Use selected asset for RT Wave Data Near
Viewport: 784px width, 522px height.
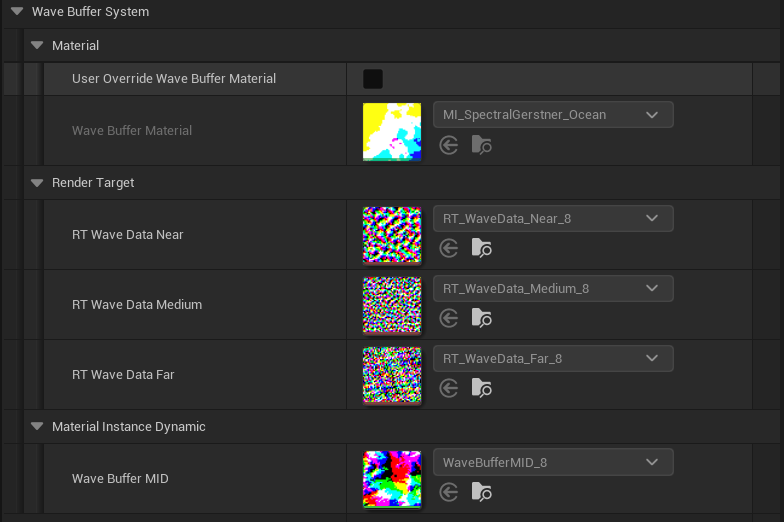[449, 248]
